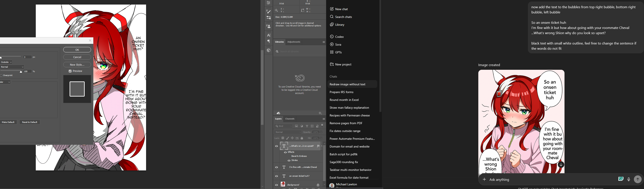The image size is (644, 189).
Task: Hide the What's wrong text layer
Action: (276, 146)
